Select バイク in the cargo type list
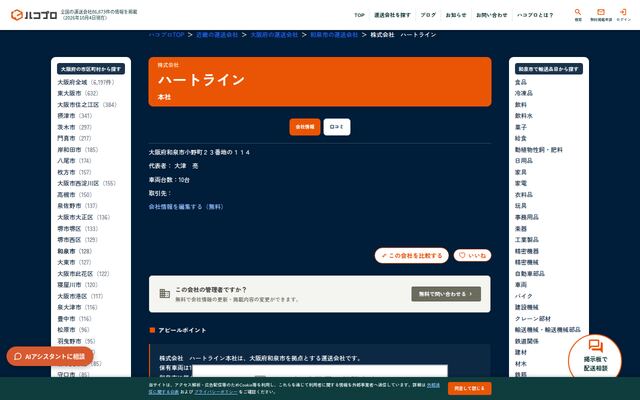640x400 pixels. [x=524, y=296]
